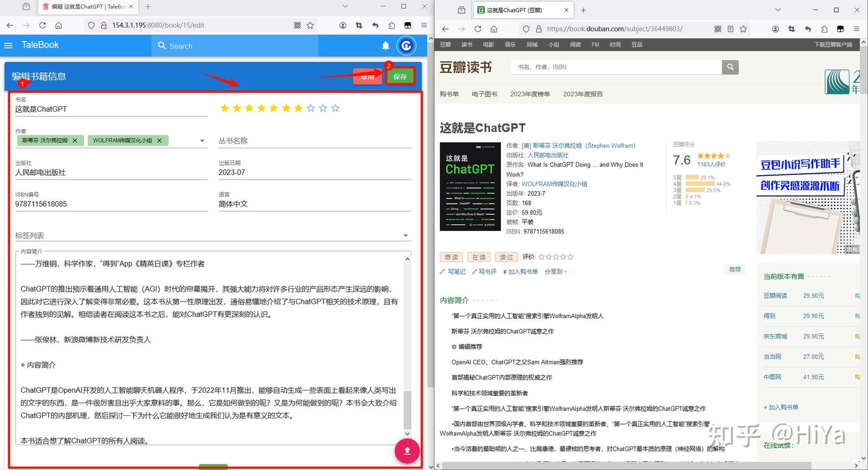Image resolution: width=868 pixels, height=470 pixels.
Task: Open a new tab in the TaleBook window
Action: point(148,7)
